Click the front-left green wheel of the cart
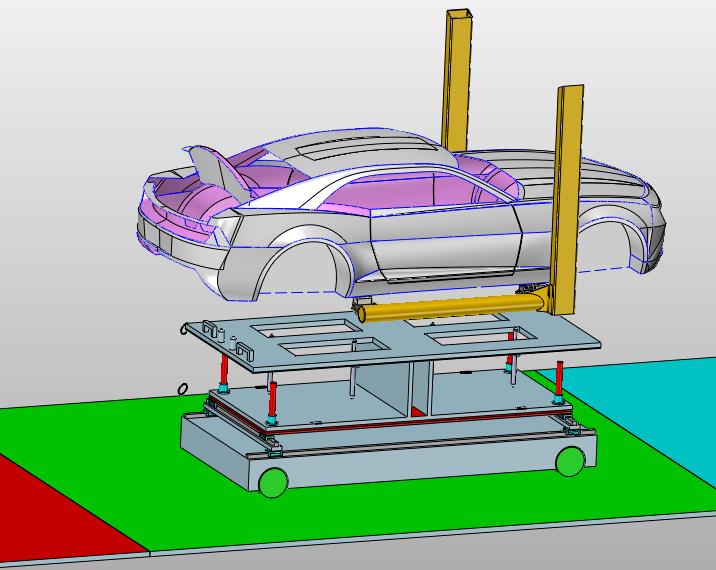 click(x=273, y=482)
